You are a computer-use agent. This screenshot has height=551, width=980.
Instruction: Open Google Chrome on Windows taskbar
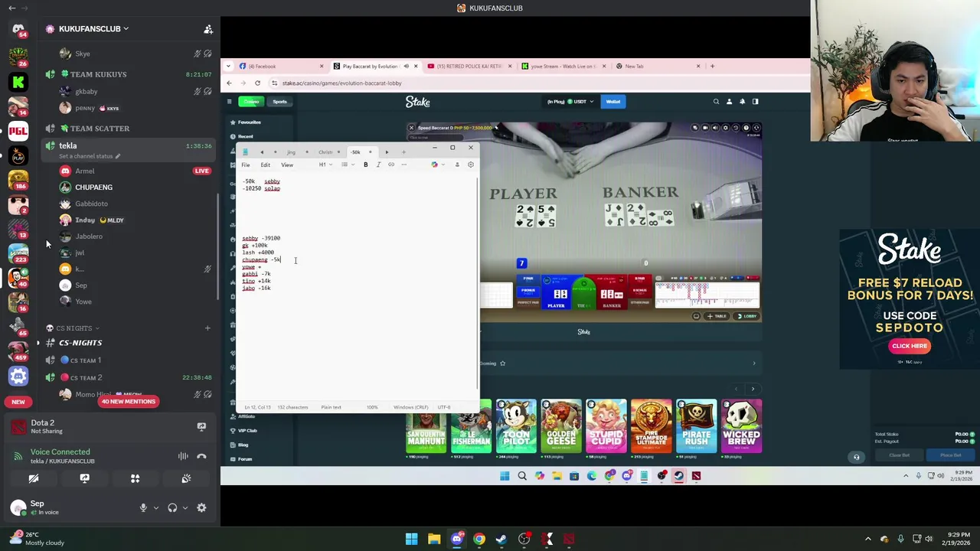coord(479,539)
